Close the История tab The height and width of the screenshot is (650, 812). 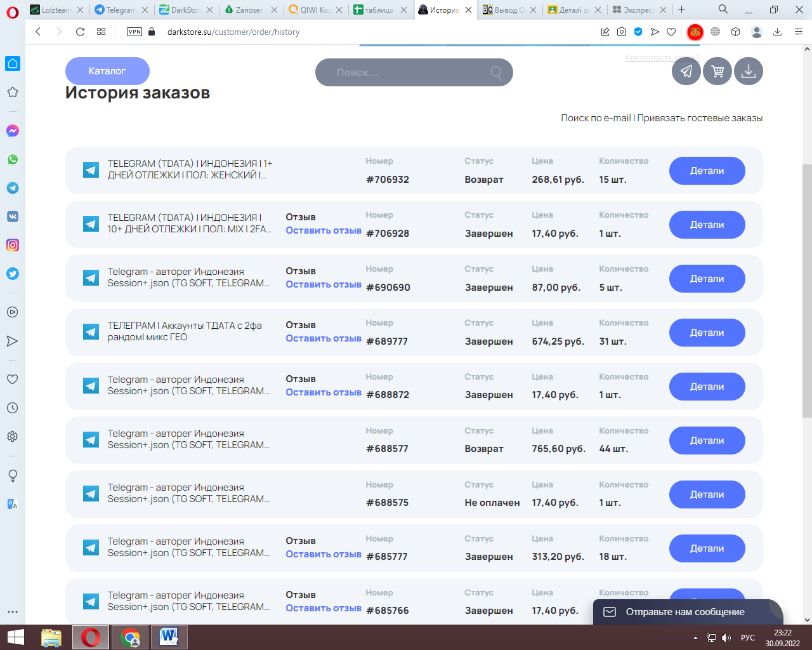point(468,10)
